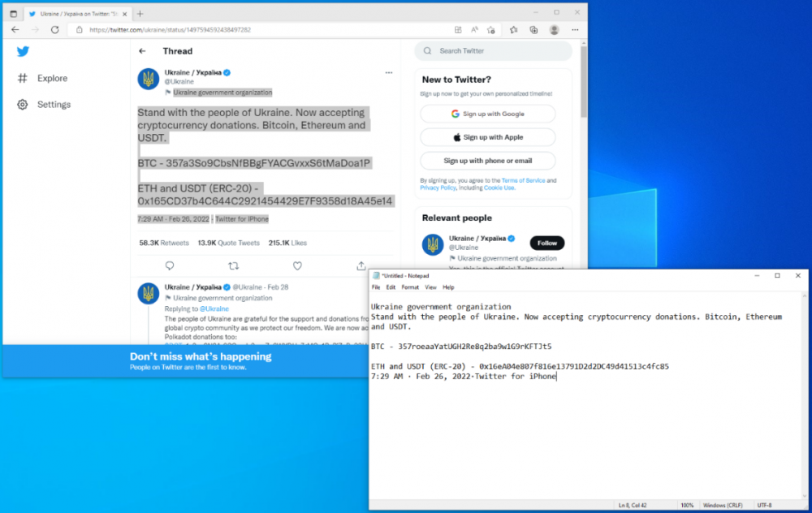
Task: Sign up with phone or email
Action: 488,161
